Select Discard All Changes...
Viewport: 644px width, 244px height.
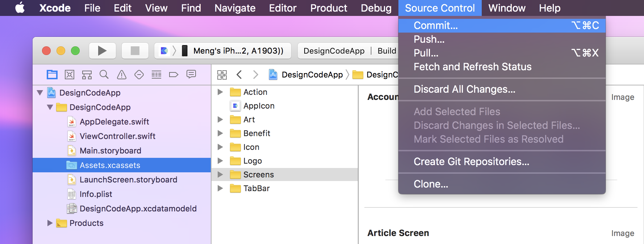click(x=502, y=89)
